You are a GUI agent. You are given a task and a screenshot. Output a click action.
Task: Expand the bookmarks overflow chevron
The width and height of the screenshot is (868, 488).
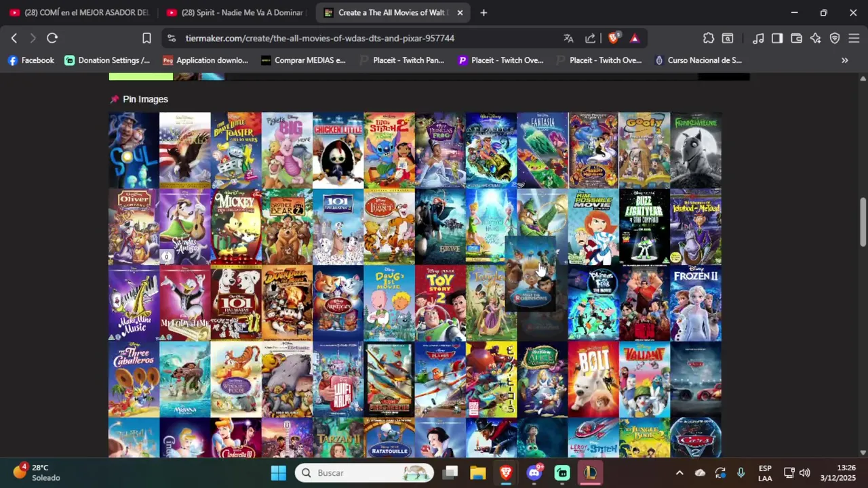pos(845,60)
